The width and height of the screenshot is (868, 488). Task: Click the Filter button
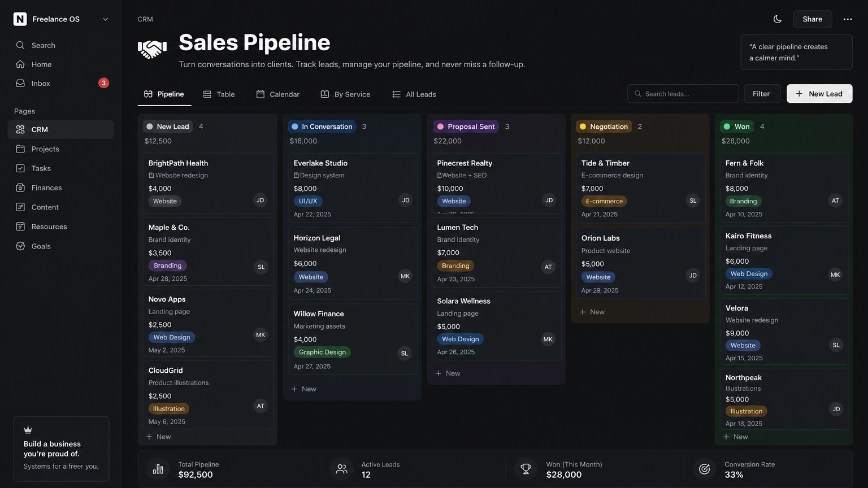pyautogui.click(x=761, y=94)
